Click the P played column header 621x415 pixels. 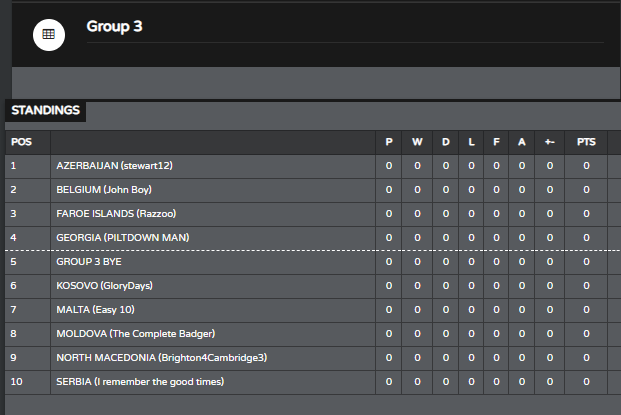tap(389, 142)
